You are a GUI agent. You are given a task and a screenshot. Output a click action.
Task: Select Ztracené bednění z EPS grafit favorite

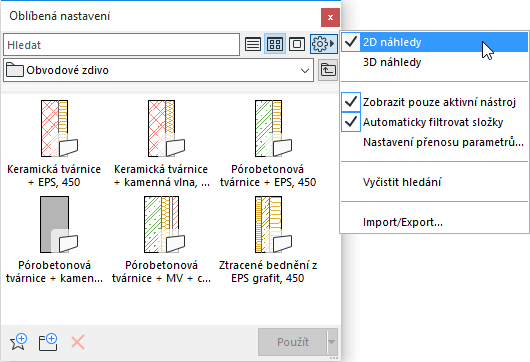(268, 240)
